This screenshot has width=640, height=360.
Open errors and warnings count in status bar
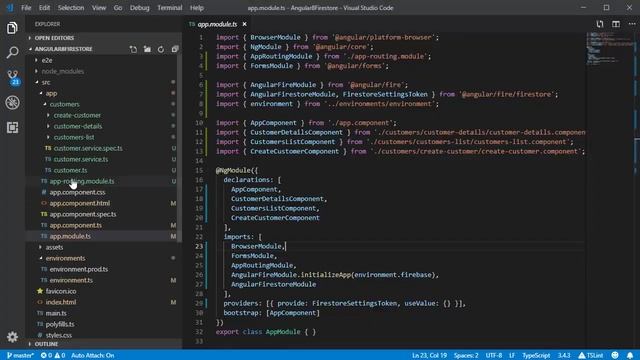pyautogui.click(x=53, y=355)
